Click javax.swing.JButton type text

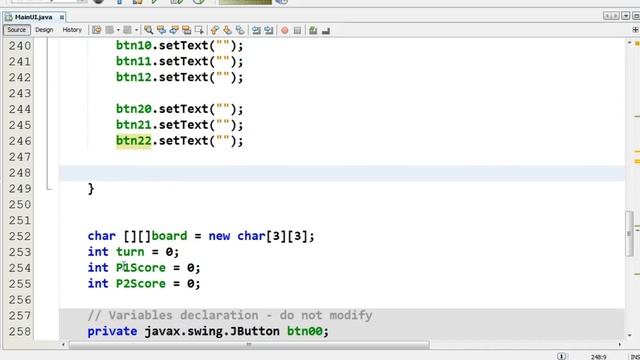pyautogui.click(x=212, y=331)
